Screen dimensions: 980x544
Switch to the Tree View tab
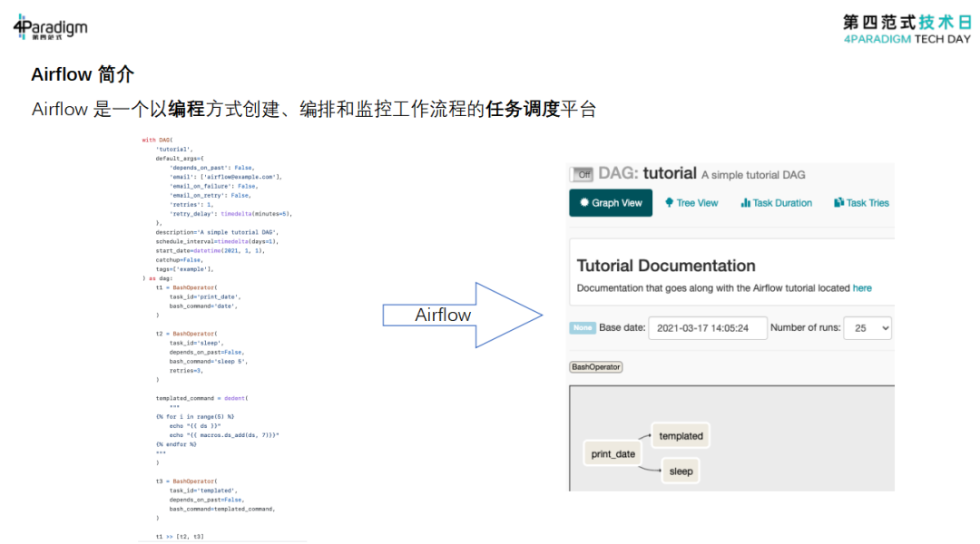click(692, 202)
